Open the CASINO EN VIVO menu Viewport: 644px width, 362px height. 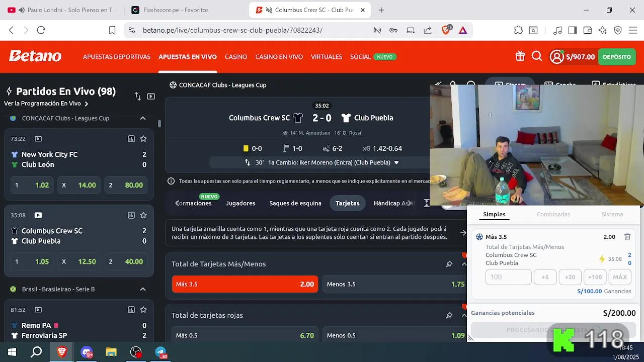pos(279,57)
